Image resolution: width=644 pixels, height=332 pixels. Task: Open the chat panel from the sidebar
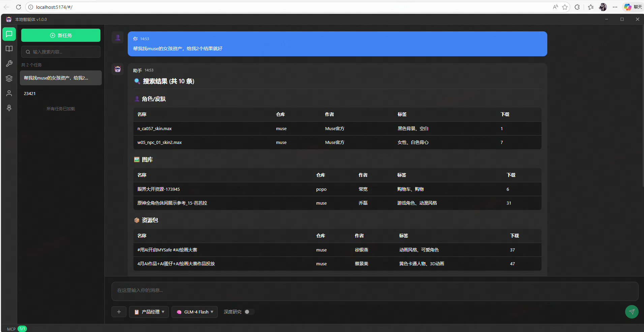tap(9, 34)
